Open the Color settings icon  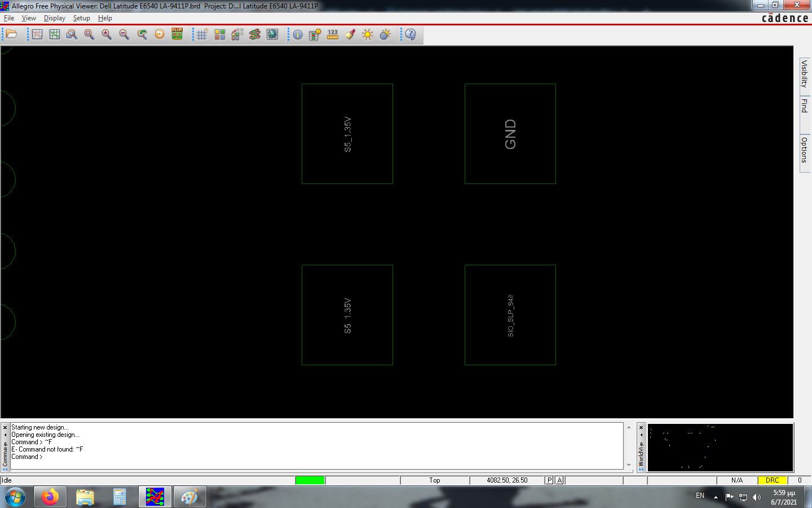pos(219,34)
